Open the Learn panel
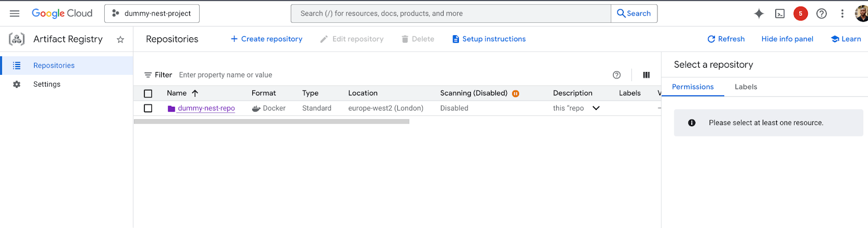The height and width of the screenshot is (228, 868). click(x=846, y=39)
